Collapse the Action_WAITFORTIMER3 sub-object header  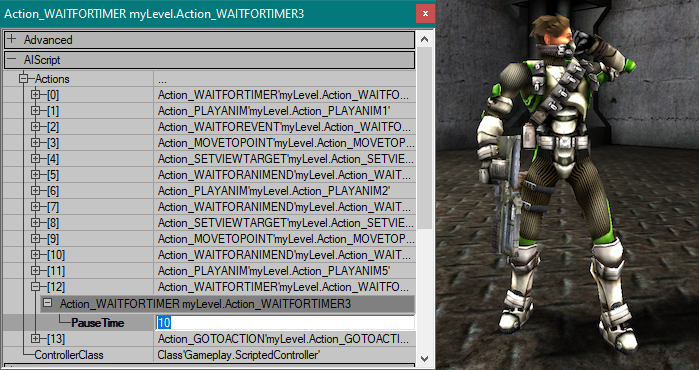(47, 304)
